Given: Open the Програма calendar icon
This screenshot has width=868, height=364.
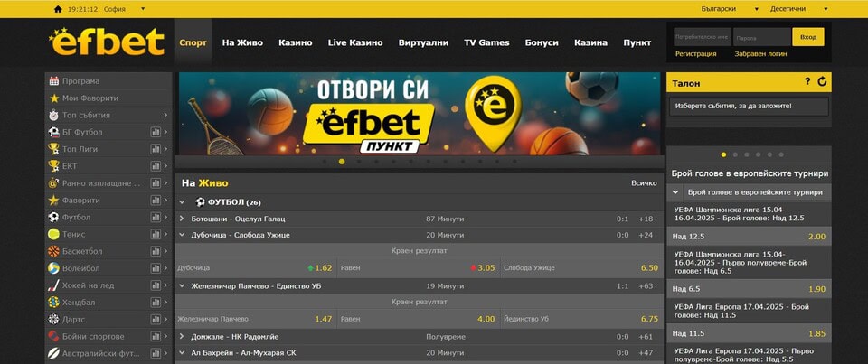Looking at the screenshot, I should [53, 80].
